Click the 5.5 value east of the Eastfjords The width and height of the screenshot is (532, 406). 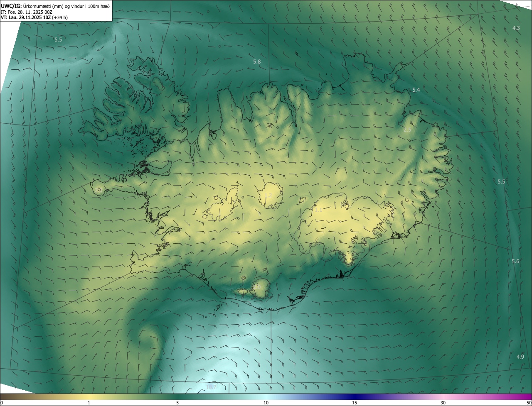coord(501,182)
